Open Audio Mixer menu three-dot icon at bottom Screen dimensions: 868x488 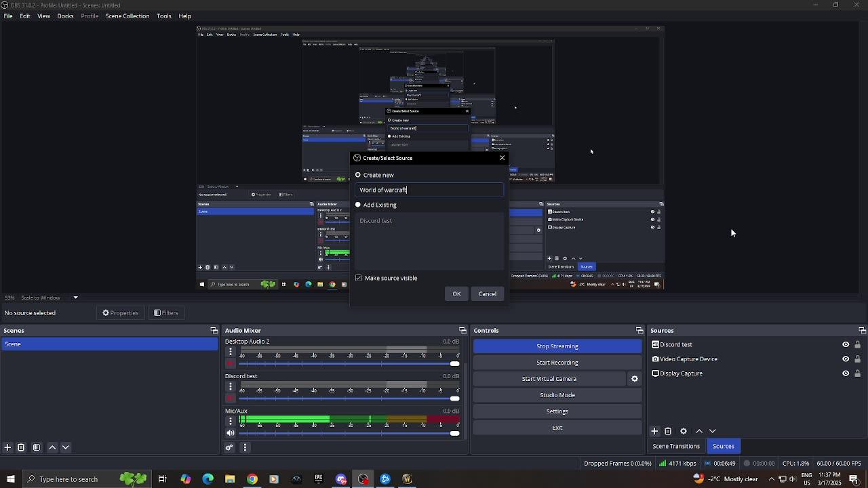tap(245, 447)
